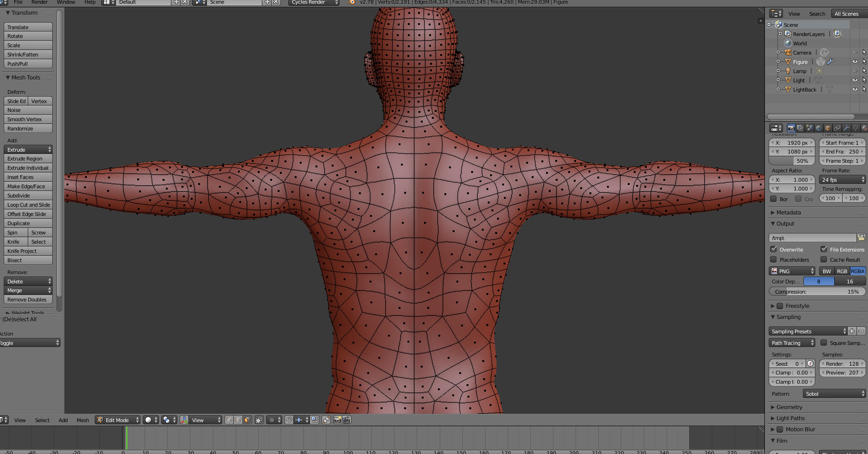Switch to face select mode
The image size is (868, 454).
(x=248, y=420)
